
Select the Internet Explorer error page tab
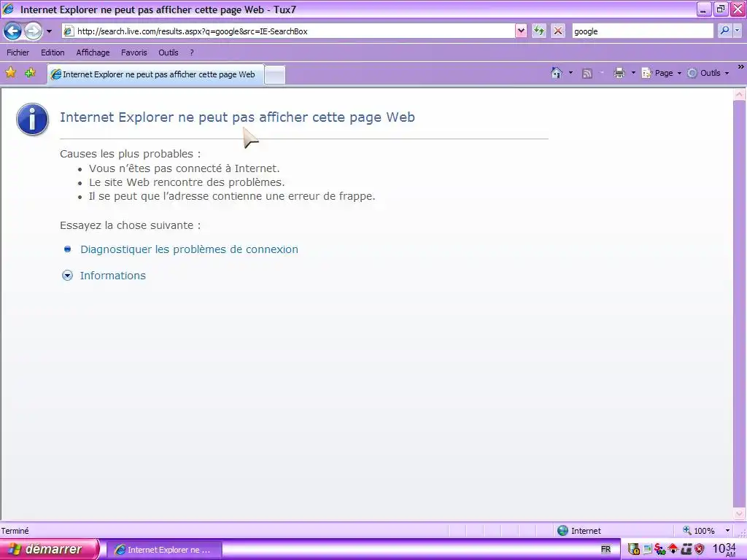click(155, 74)
